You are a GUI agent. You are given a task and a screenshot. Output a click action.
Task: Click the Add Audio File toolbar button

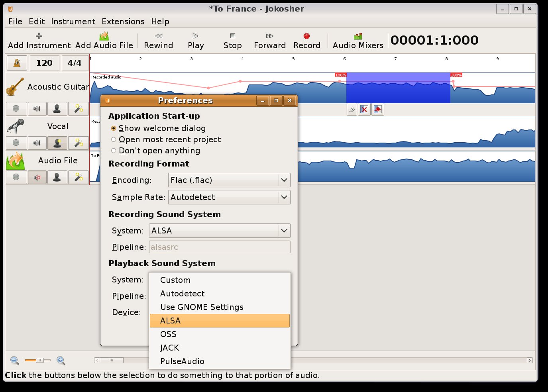click(x=104, y=41)
